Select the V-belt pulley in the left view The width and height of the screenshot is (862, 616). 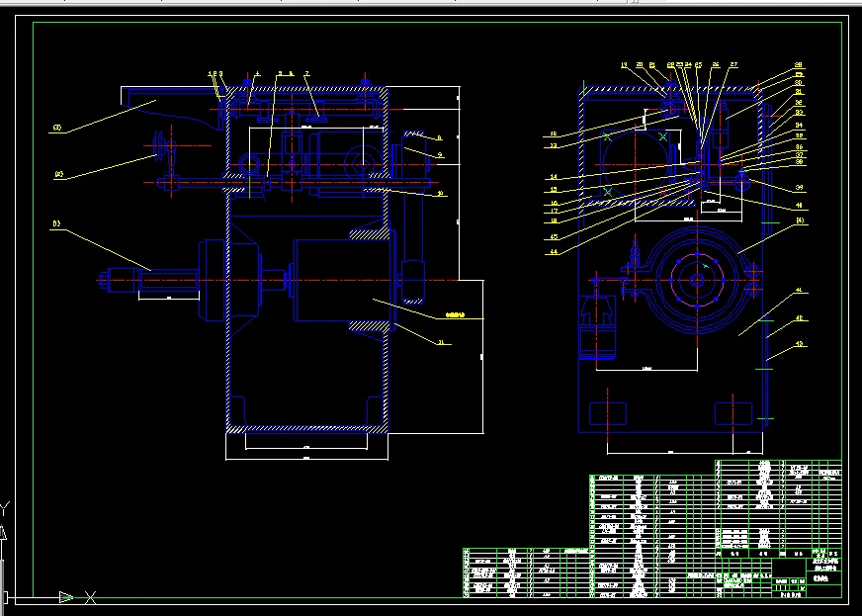(x=160, y=145)
